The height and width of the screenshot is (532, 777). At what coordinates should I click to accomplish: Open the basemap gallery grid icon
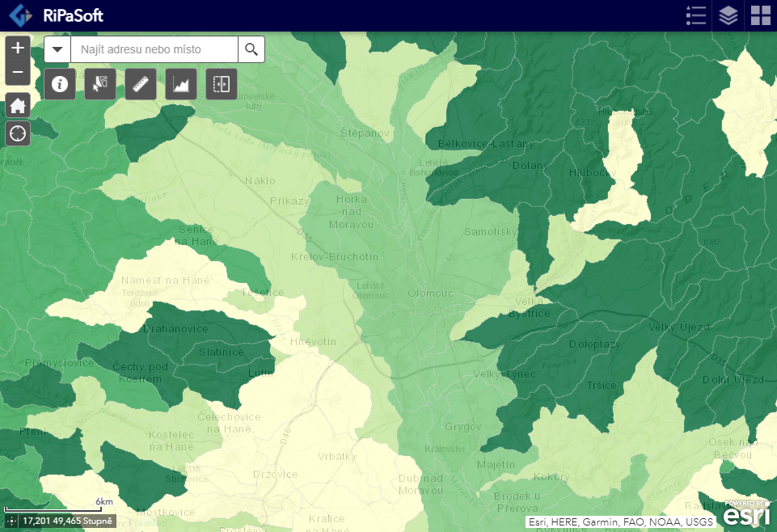pos(761,15)
